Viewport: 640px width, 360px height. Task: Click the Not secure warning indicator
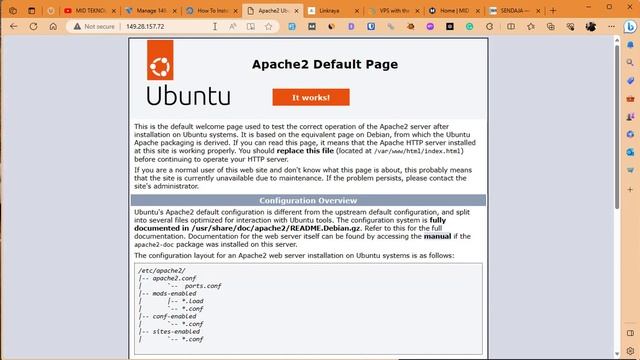[x=94, y=27]
